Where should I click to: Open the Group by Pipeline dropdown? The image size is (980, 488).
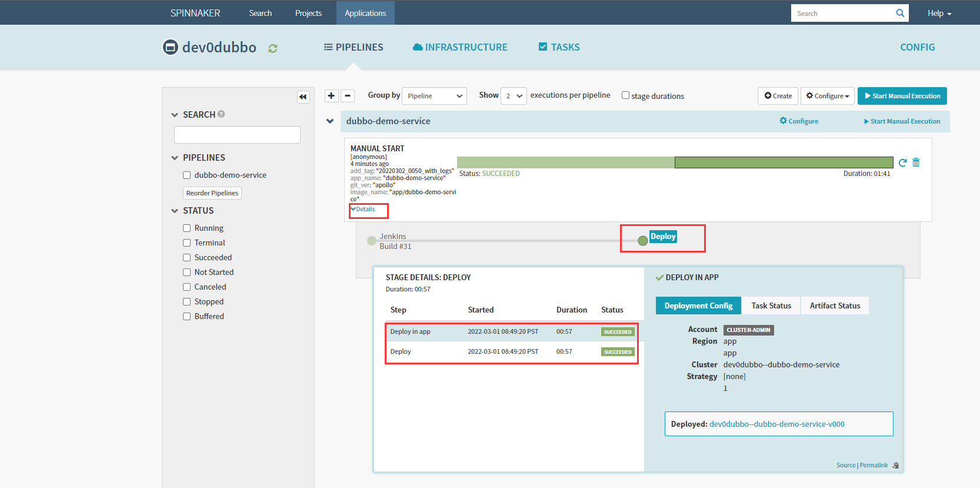434,96
